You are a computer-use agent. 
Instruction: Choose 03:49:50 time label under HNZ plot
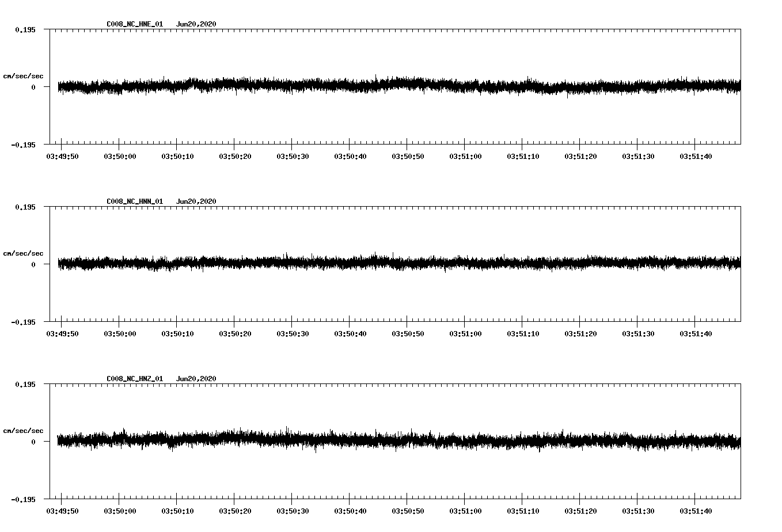tap(62, 511)
